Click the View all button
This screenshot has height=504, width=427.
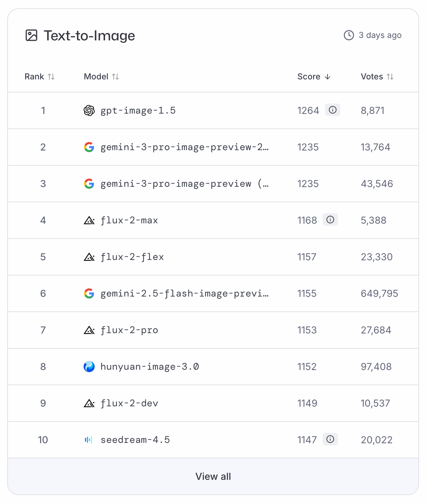point(213,476)
